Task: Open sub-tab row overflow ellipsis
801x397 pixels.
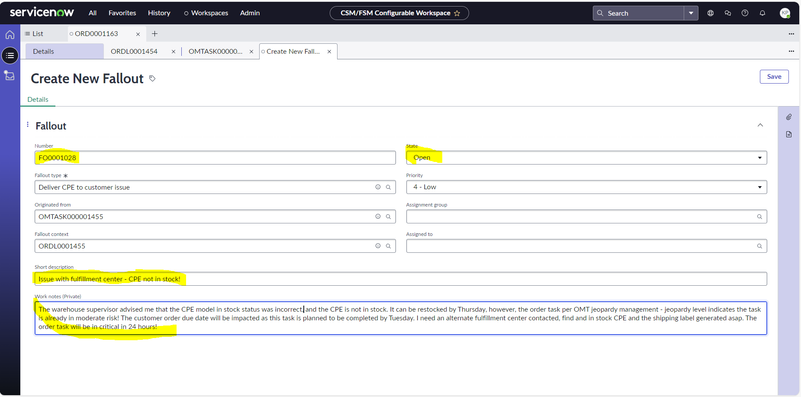Action: click(x=791, y=52)
